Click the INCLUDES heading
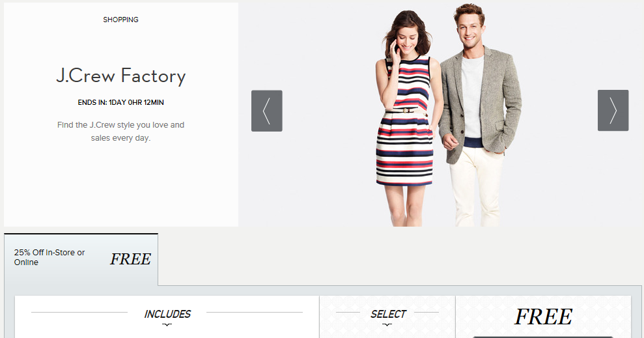This screenshot has height=338, width=644. tap(167, 314)
